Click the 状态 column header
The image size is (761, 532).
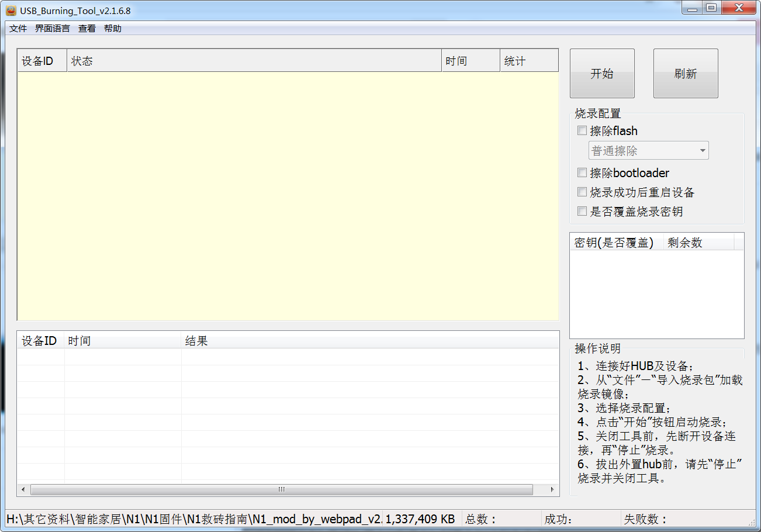(x=254, y=61)
